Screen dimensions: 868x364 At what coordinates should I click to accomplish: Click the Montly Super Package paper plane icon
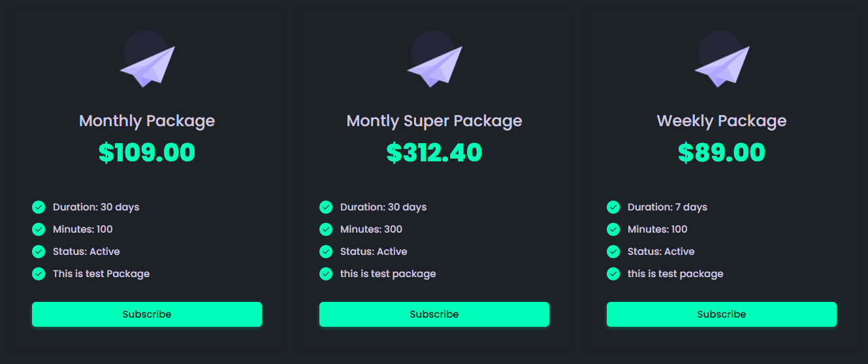coord(435,65)
